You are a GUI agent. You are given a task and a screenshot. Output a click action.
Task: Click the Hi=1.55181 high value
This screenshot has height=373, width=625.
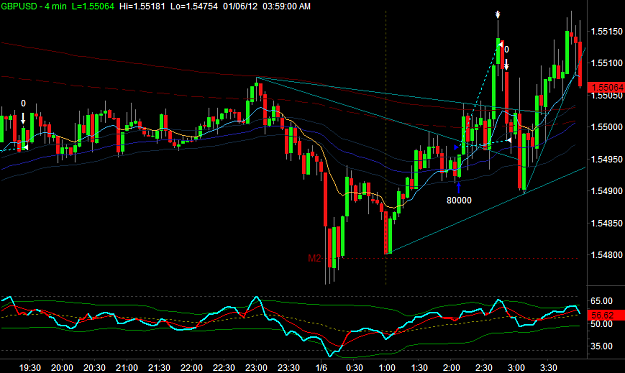(142, 6)
